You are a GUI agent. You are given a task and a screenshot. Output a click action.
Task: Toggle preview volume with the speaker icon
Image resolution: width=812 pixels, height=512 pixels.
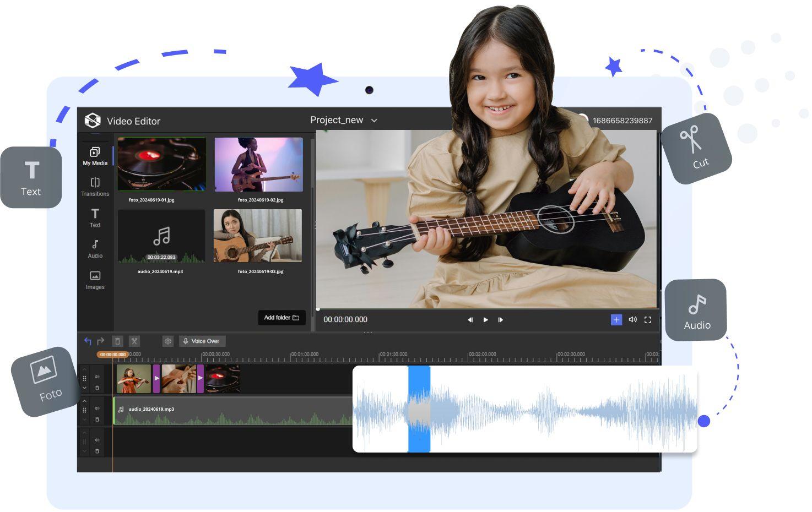(632, 319)
